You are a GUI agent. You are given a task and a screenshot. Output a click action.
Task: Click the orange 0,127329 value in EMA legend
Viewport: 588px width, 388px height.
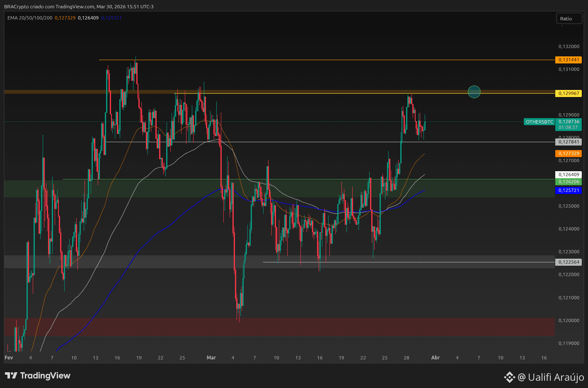click(x=65, y=18)
